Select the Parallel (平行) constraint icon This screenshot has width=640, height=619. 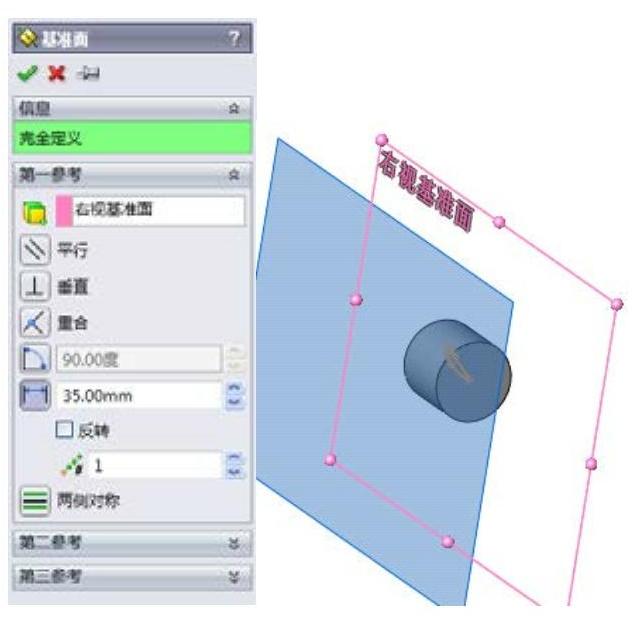[35, 250]
